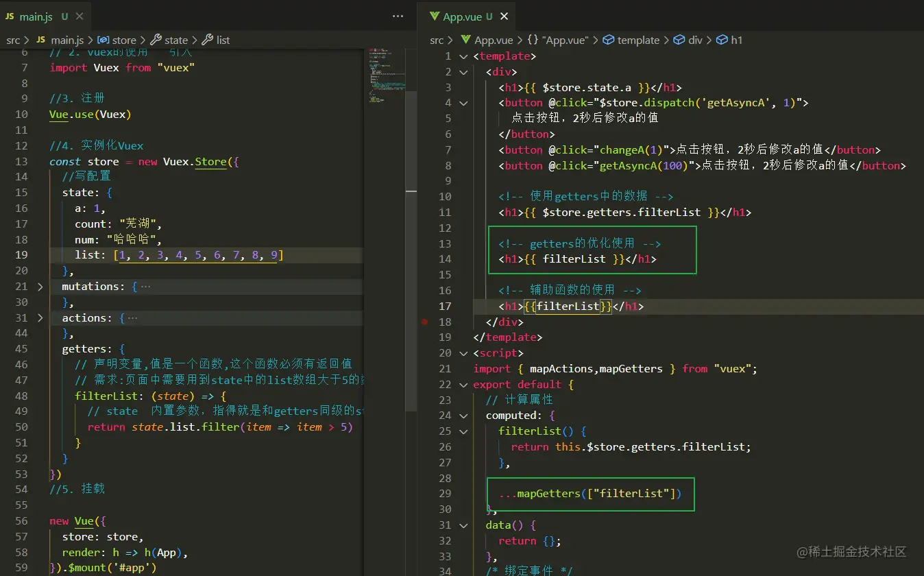Expand the folded mutations block chevron
The image size is (924, 576).
coord(40,287)
